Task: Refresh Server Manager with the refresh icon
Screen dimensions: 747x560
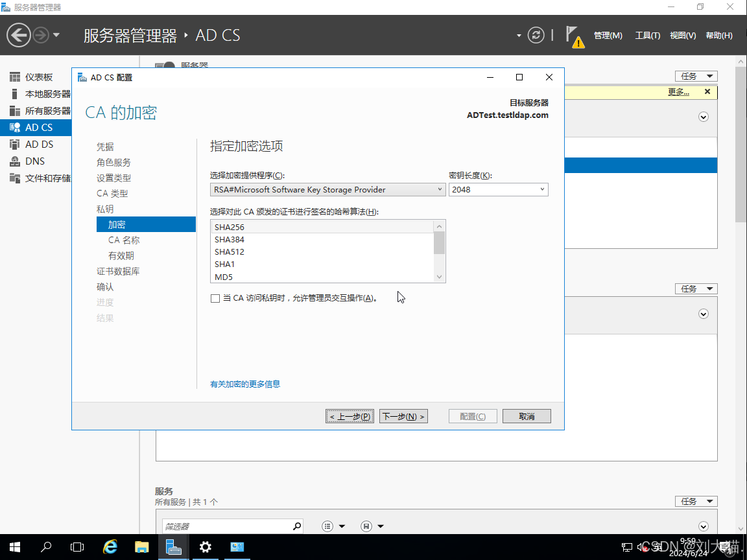Action: [536, 35]
